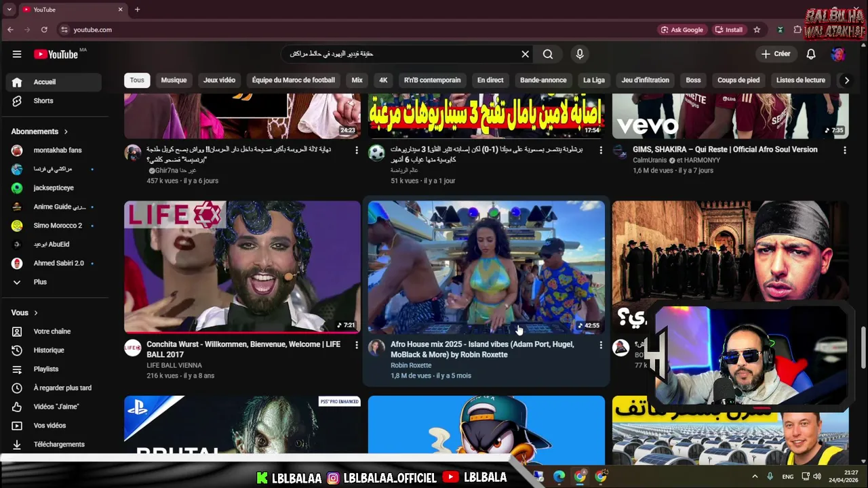Start voice search with microphone icon
The width and height of the screenshot is (868, 488).
(x=580, y=54)
